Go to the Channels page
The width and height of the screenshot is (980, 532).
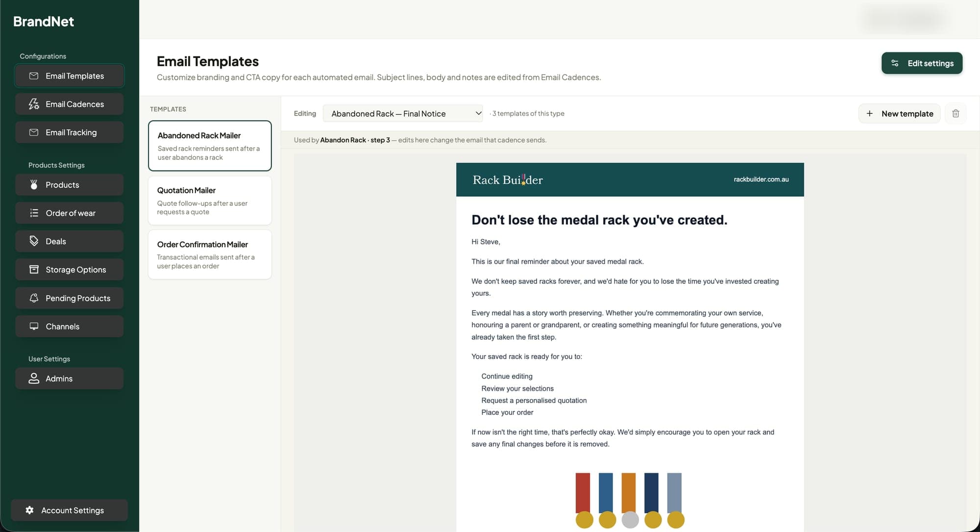[x=69, y=327]
